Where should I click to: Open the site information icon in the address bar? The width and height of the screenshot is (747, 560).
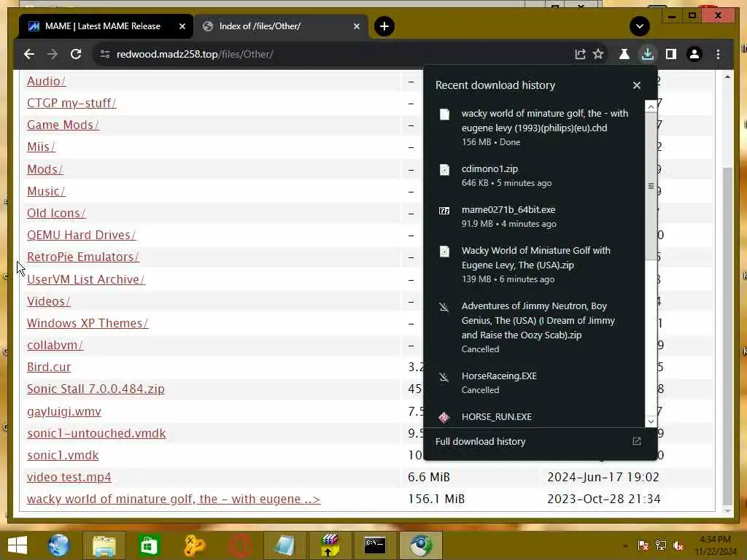click(105, 54)
